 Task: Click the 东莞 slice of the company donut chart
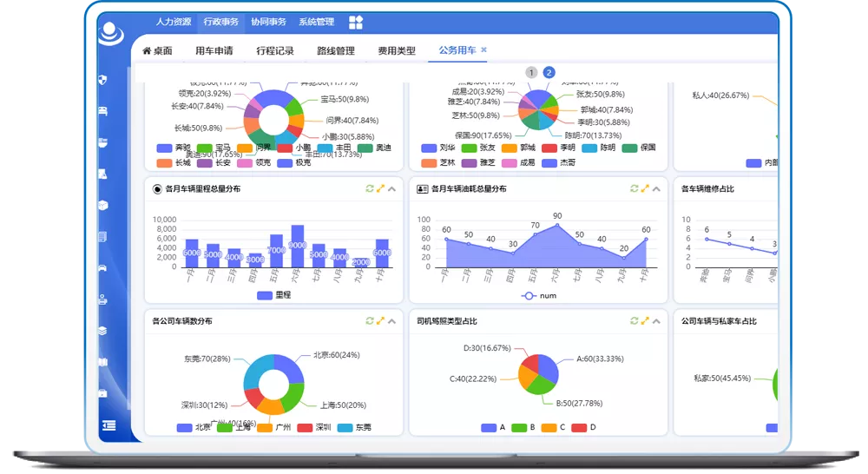click(x=255, y=370)
